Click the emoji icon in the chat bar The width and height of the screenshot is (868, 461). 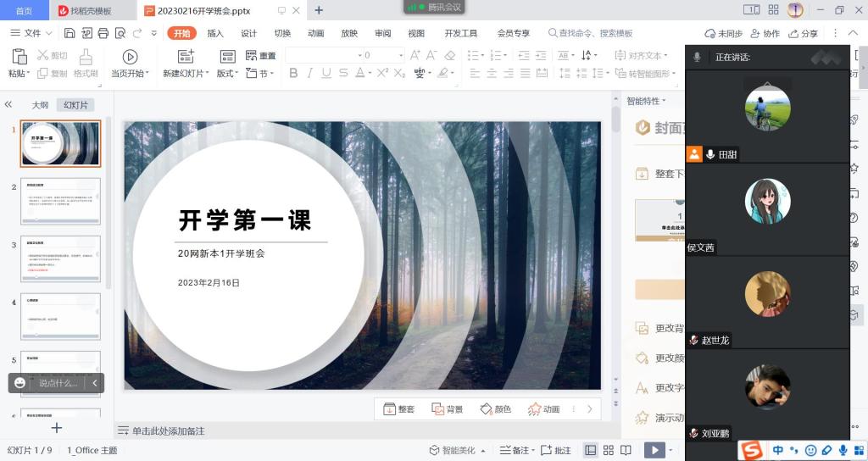pos(20,383)
